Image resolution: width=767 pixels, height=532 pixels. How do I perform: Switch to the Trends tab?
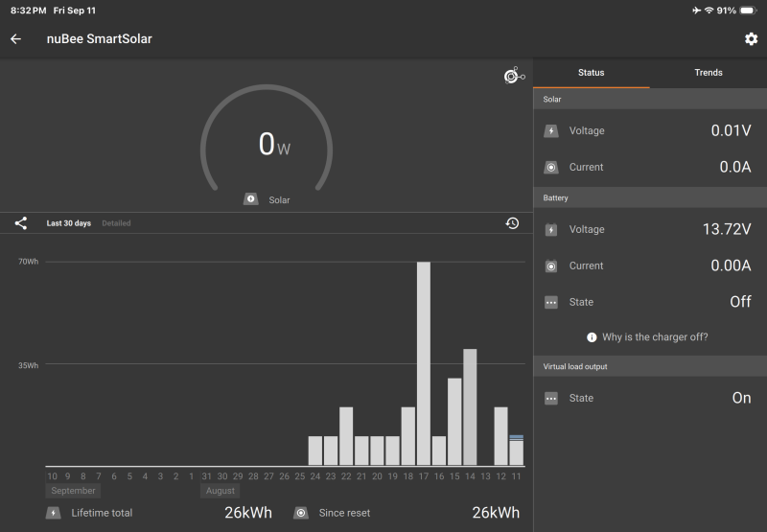[x=709, y=73]
